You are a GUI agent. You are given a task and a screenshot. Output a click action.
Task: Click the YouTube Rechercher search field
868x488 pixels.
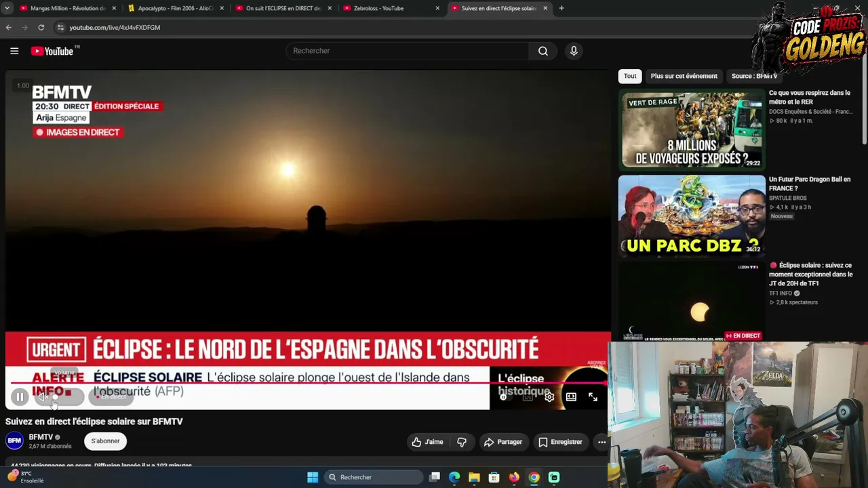click(x=407, y=51)
